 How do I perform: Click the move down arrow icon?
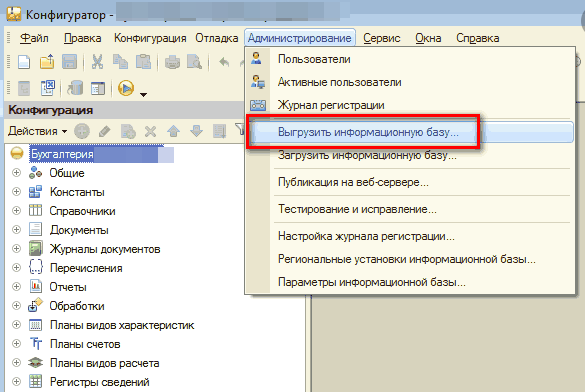(x=196, y=131)
